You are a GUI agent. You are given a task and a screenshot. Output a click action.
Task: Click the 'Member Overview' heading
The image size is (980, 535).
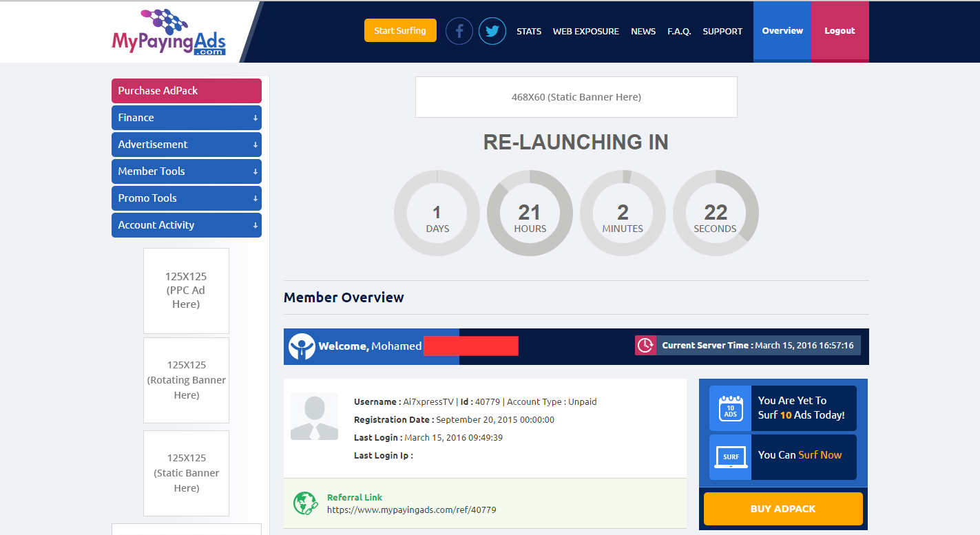[344, 298]
